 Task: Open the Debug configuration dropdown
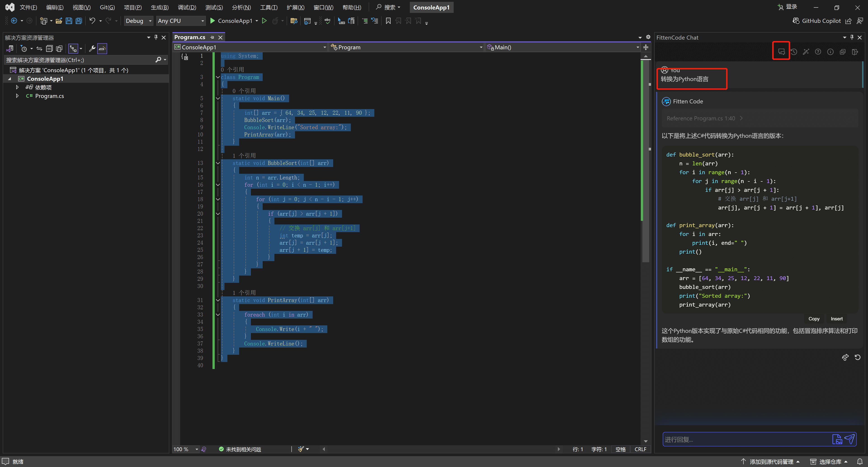[139, 21]
